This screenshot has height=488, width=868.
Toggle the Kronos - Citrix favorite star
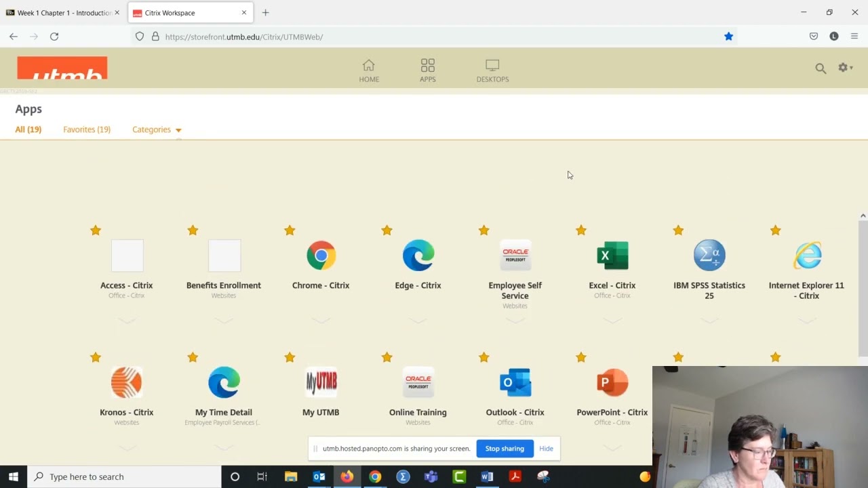point(96,357)
